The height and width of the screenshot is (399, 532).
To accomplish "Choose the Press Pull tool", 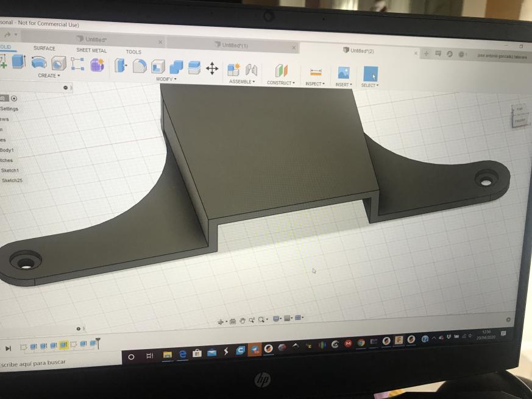I will click(121, 65).
